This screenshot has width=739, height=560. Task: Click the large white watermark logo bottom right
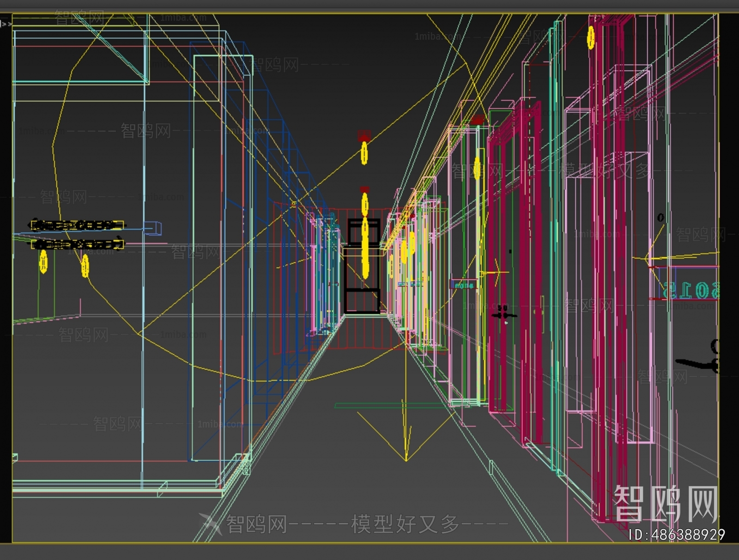click(666, 503)
